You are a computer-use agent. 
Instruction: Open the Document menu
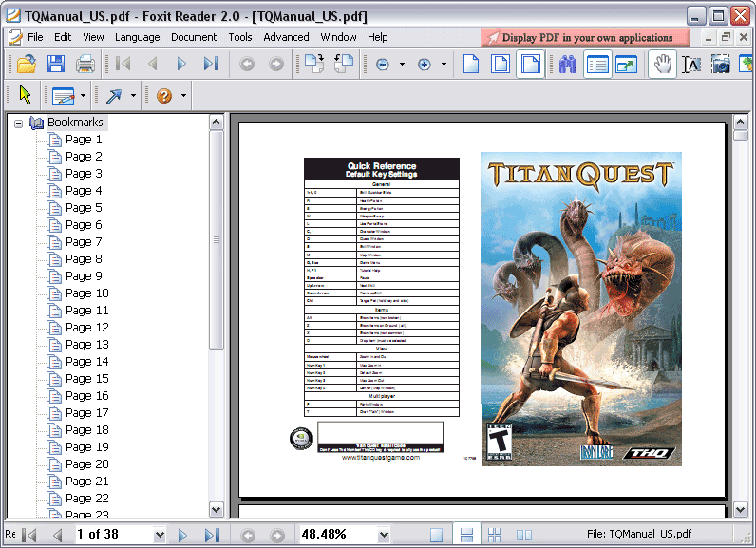tap(194, 37)
